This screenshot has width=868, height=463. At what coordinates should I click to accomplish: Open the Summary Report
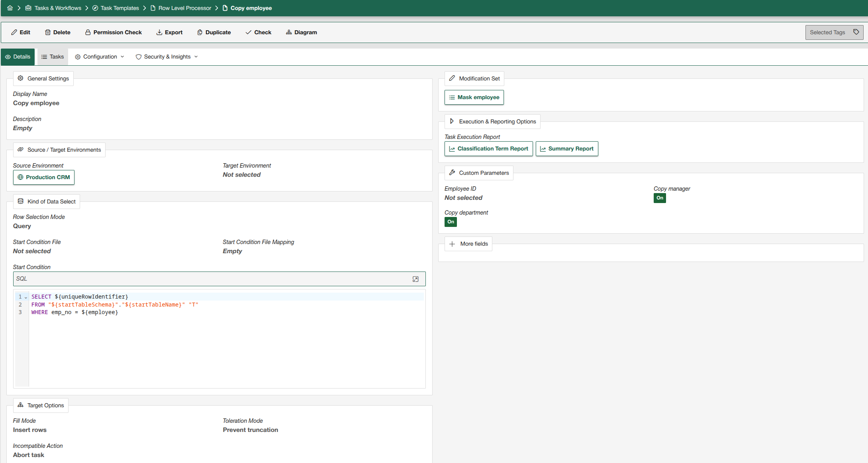pos(567,148)
